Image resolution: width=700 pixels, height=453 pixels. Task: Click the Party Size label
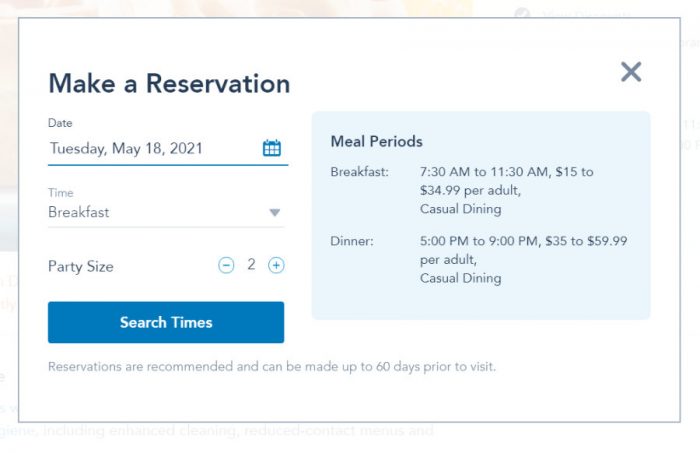[81, 266]
